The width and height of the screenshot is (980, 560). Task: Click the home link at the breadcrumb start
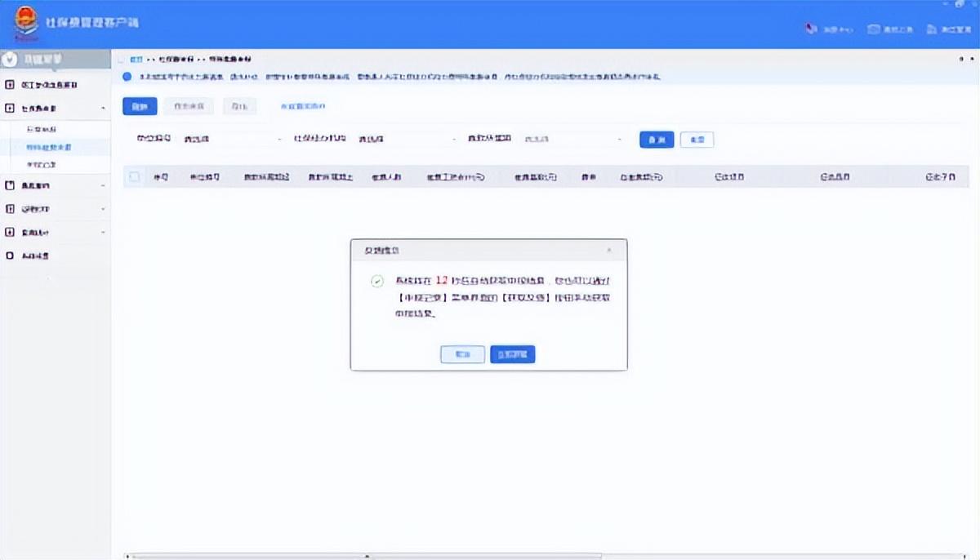136,60
